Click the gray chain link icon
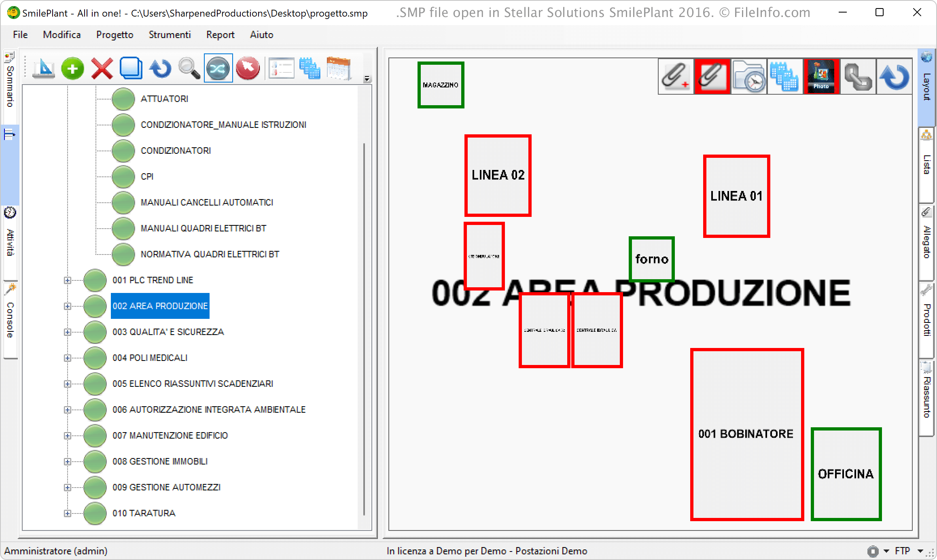 pyautogui.click(x=858, y=76)
